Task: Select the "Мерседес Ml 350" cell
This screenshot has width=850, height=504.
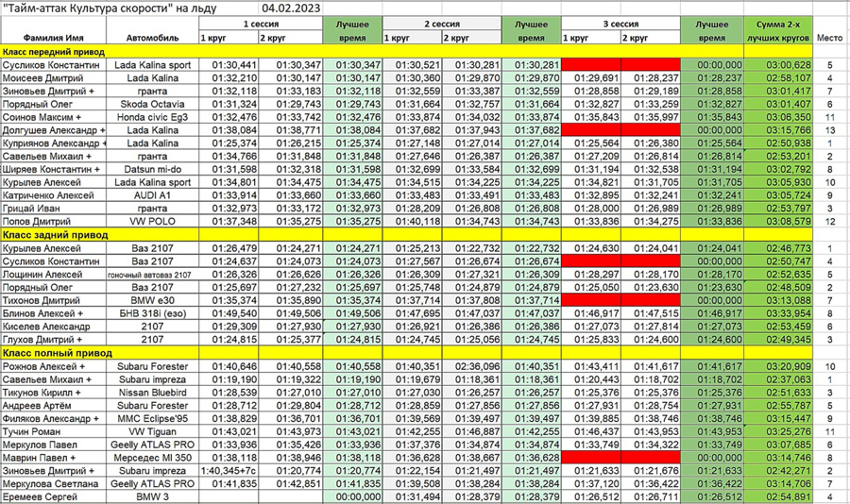Action: (152, 457)
